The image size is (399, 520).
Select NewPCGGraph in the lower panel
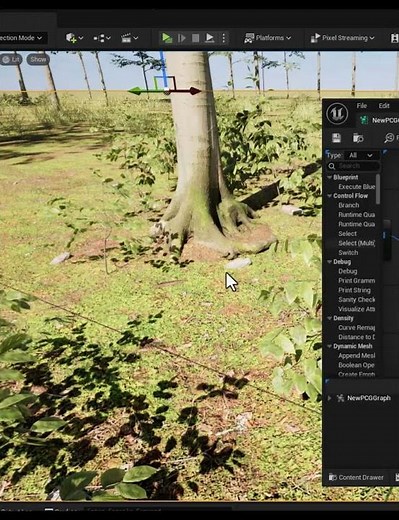[368, 398]
